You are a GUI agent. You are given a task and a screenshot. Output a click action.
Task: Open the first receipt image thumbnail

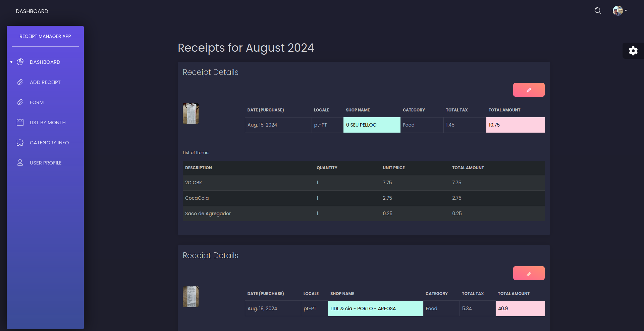coord(191,113)
